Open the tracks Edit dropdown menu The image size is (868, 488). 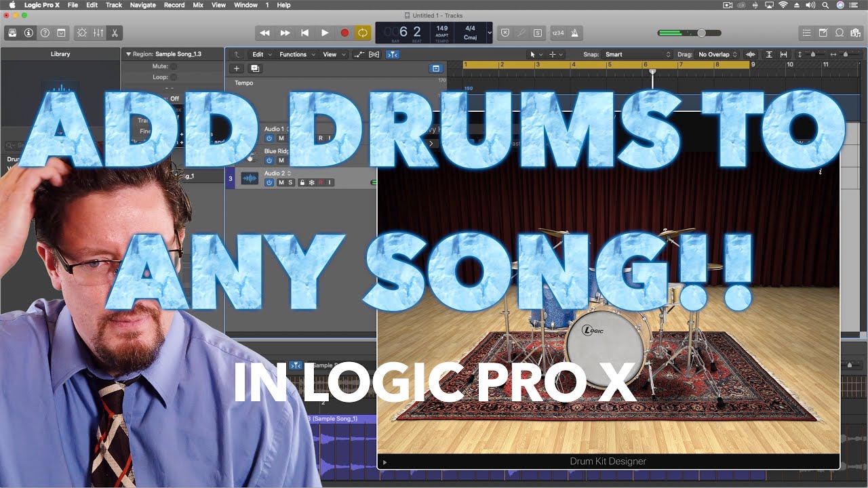[262, 54]
